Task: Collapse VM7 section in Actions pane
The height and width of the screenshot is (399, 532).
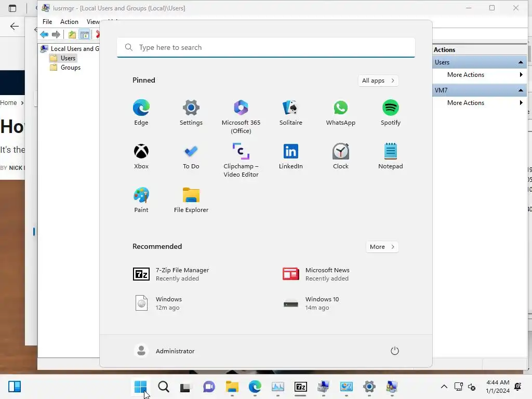Action: click(521, 90)
